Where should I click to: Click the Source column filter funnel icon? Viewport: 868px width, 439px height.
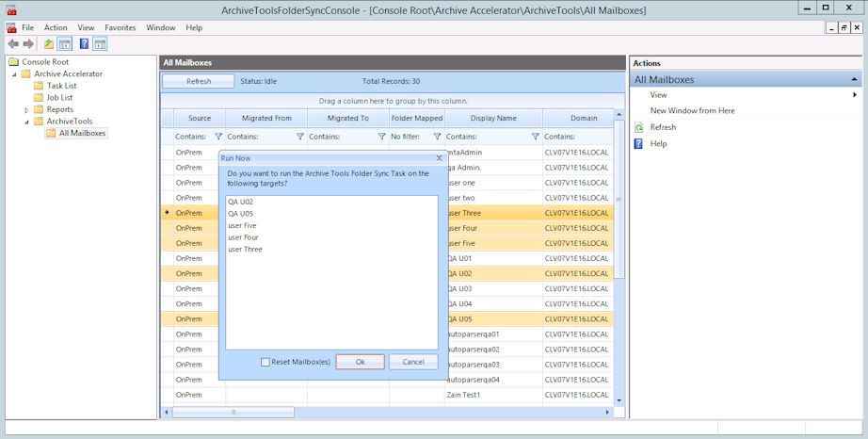pyautogui.click(x=218, y=137)
